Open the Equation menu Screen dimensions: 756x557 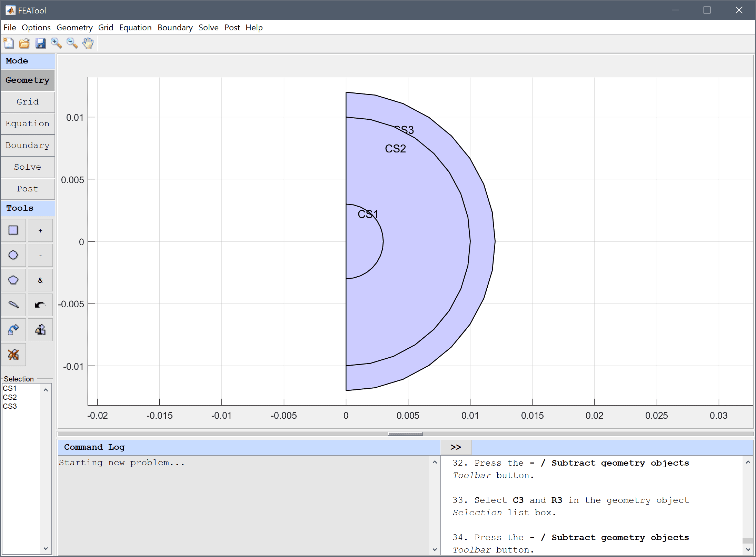click(x=136, y=28)
